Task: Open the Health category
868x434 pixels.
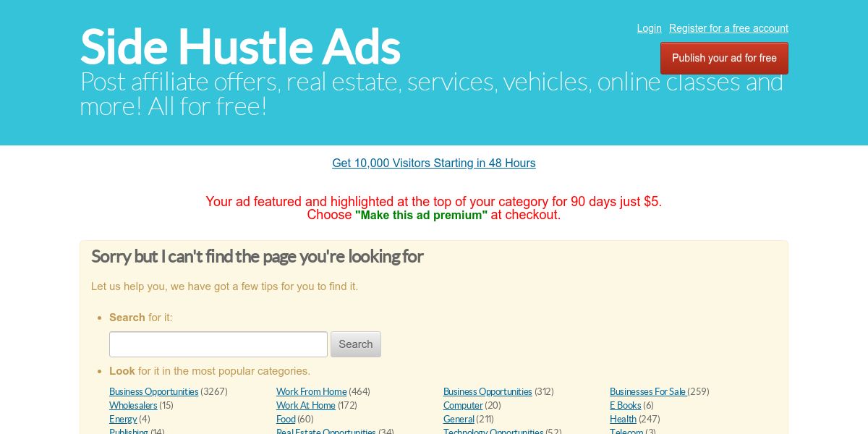Action: pos(623,419)
